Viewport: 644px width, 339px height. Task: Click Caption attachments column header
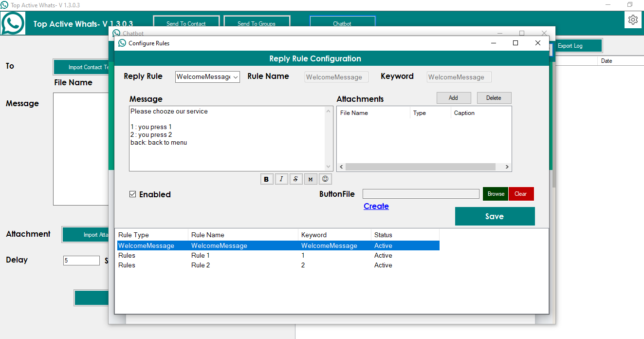[x=481, y=113]
